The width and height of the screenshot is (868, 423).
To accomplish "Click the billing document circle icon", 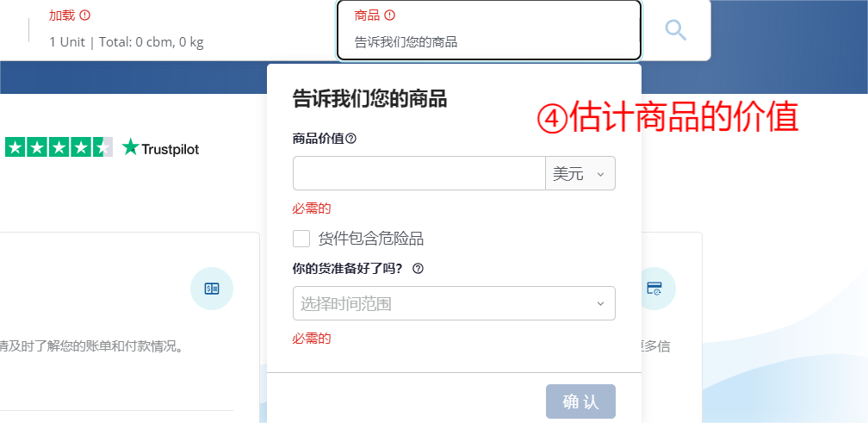I will (212, 289).
